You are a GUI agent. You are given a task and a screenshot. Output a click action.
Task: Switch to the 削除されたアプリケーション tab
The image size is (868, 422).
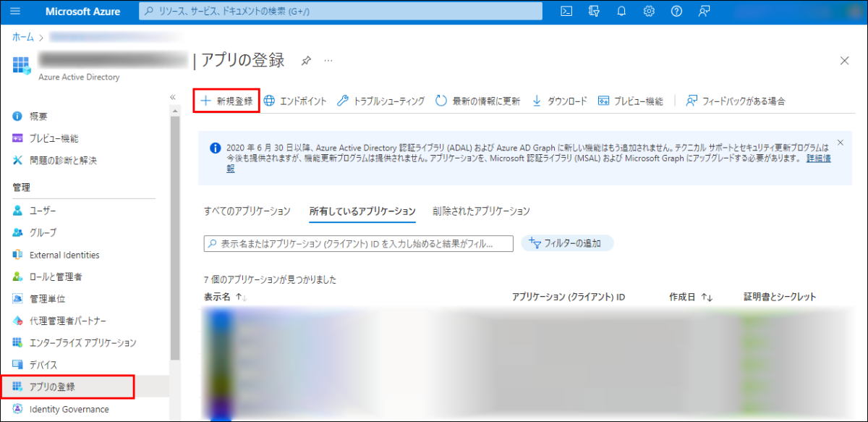481,211
